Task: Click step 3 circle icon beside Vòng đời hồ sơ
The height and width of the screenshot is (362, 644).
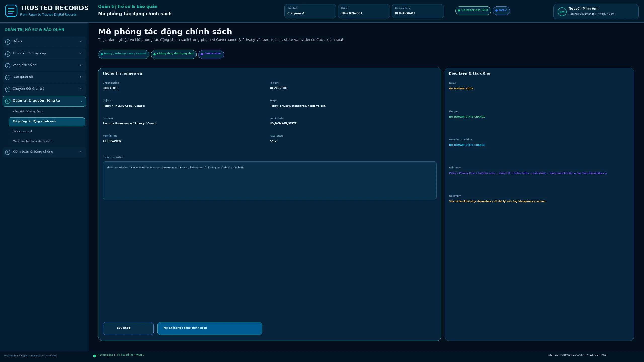Action: pos(8,66)
